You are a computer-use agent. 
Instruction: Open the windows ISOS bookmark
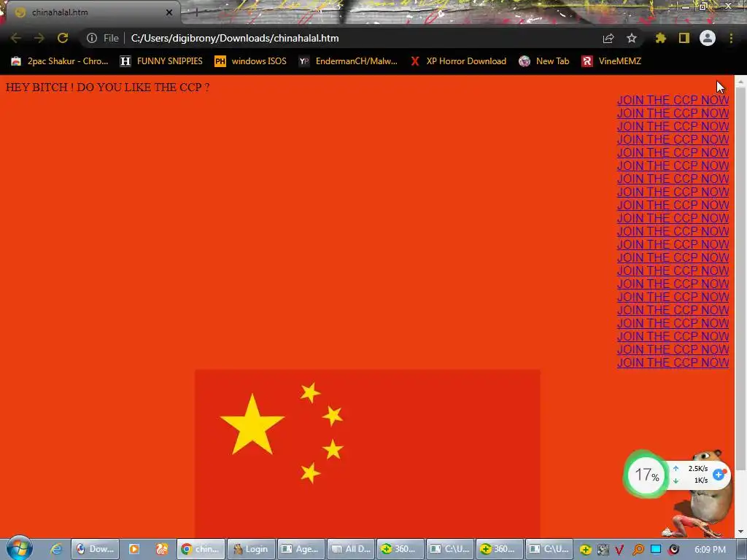coord(251,61)
